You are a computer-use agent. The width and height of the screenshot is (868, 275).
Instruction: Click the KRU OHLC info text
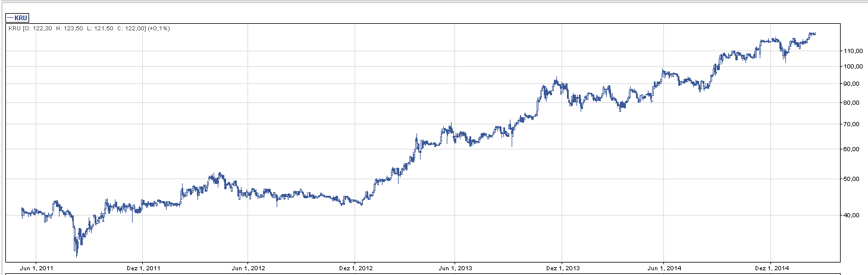point(89,29)
